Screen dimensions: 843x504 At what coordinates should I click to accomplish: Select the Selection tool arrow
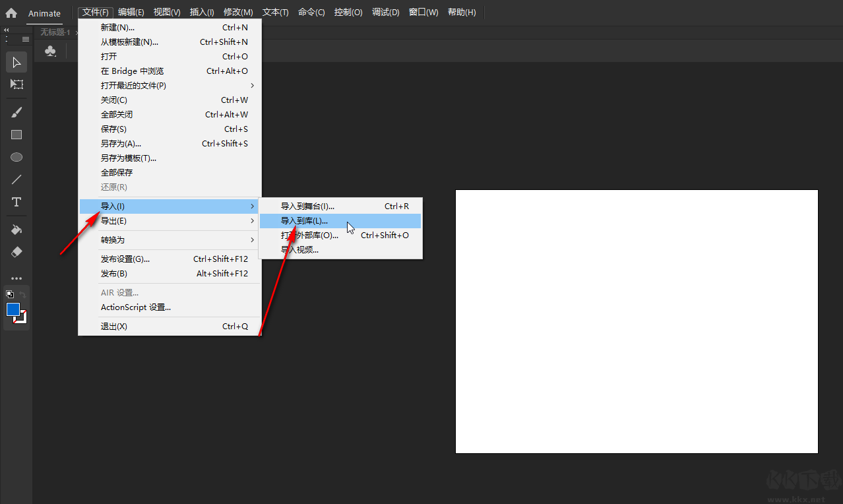16,62
